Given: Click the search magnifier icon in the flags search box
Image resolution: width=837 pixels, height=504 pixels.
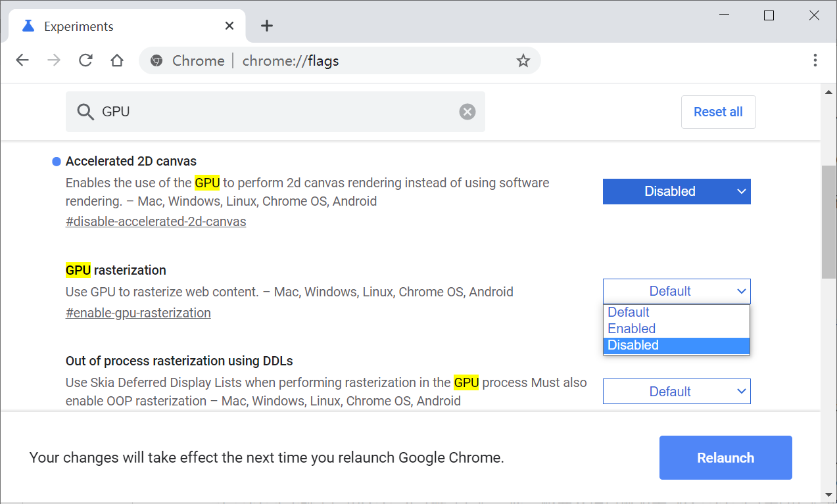Looking at the screenshot, I should click(x=85, y=112).
